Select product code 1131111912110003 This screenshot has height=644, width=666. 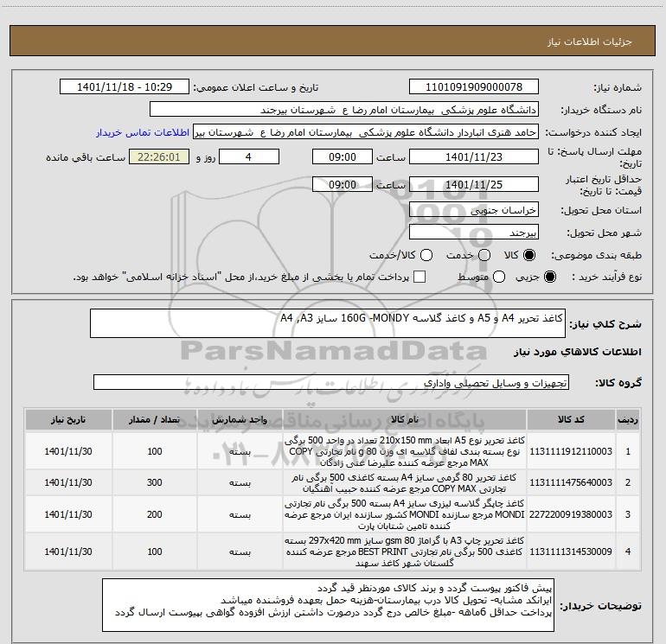571,451
